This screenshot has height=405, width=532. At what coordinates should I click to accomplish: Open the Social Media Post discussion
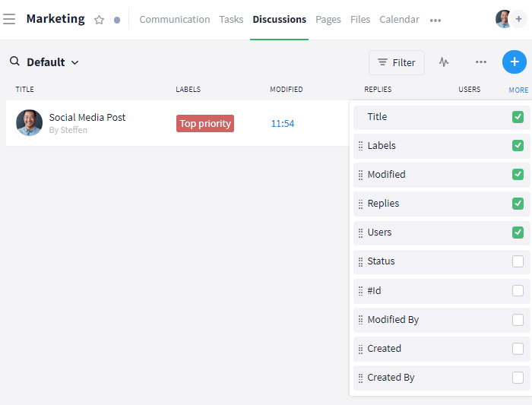[87, 118]
